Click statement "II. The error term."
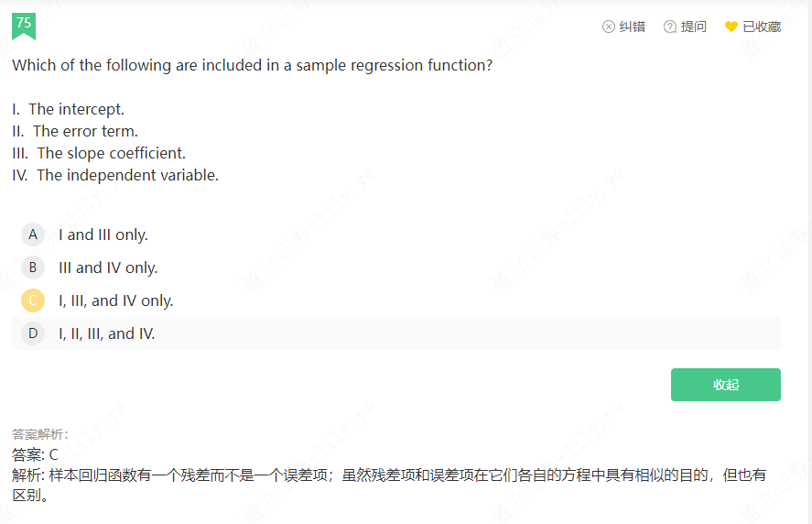This screenshot has height=524, width=812. [x=75, y=131]
